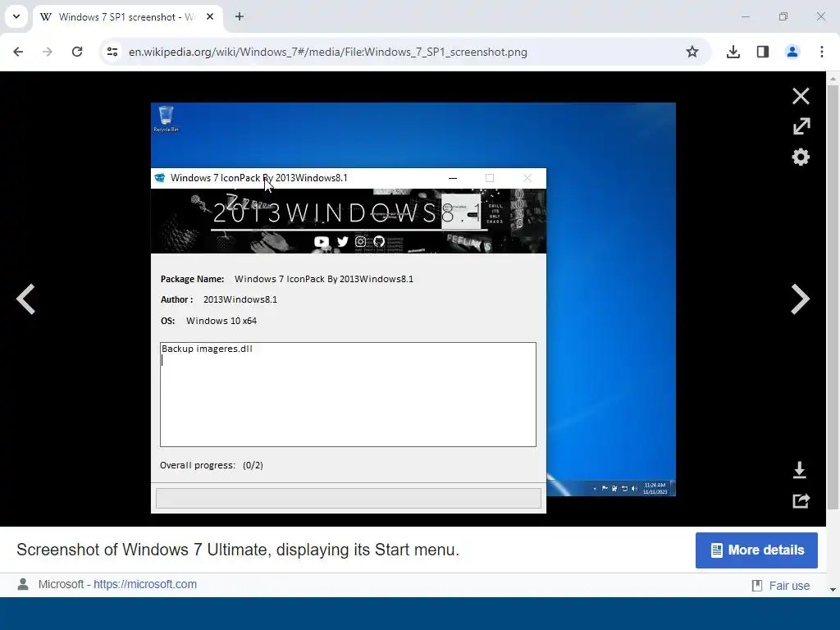
Task: Click the clock in the screenshot's taskbar
Action: coord(655,488)
